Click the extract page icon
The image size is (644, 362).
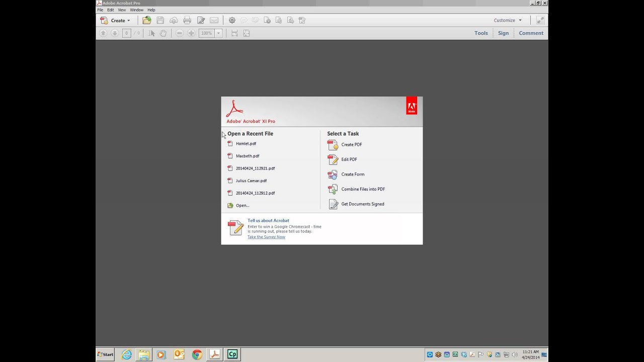[290, 20]
